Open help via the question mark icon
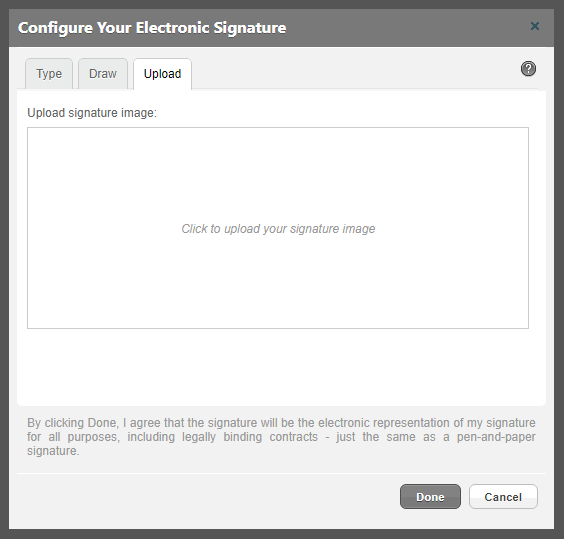The height and width of the screenshot is (539, 564). (528, 68)
